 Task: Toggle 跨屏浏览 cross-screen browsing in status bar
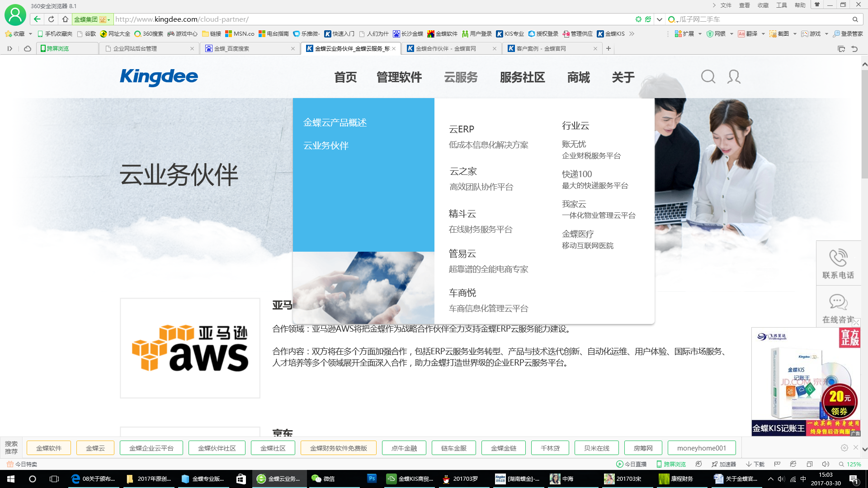(x=671, y=464)
